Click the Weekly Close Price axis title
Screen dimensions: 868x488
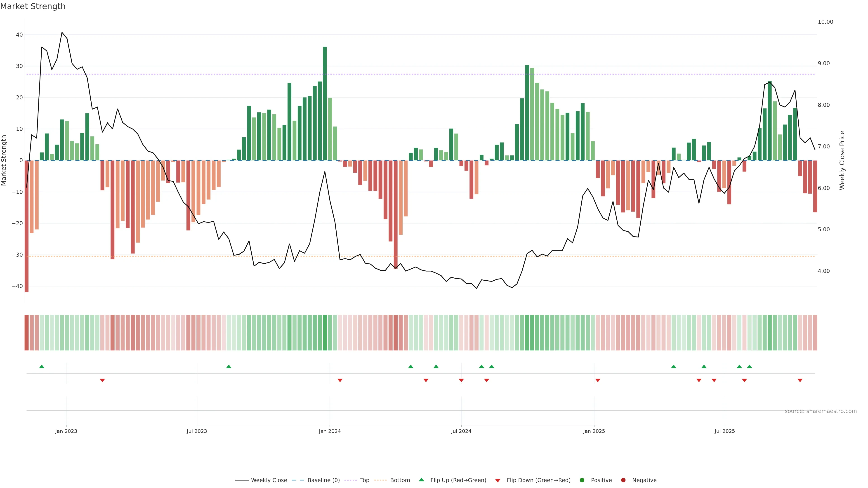point(842,160)
